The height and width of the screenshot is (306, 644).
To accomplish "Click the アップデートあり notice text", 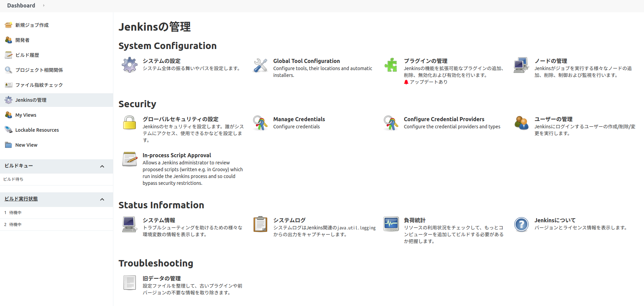I will pyautogui.click(x=429, y=82).
